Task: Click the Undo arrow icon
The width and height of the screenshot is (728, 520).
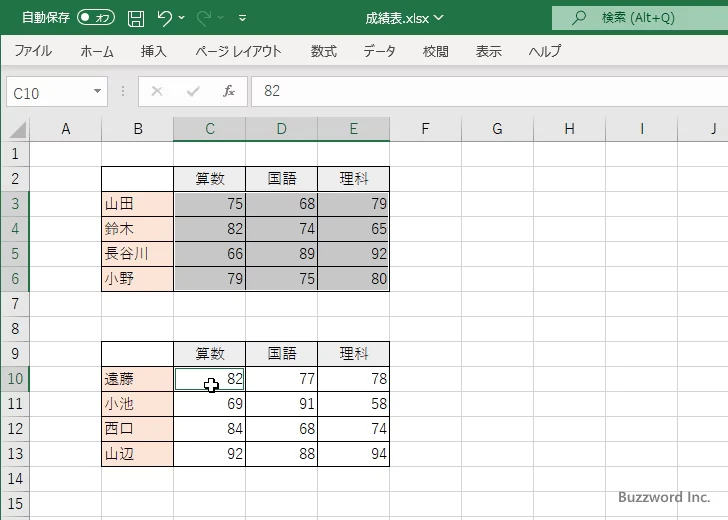Action: [164, 18]
